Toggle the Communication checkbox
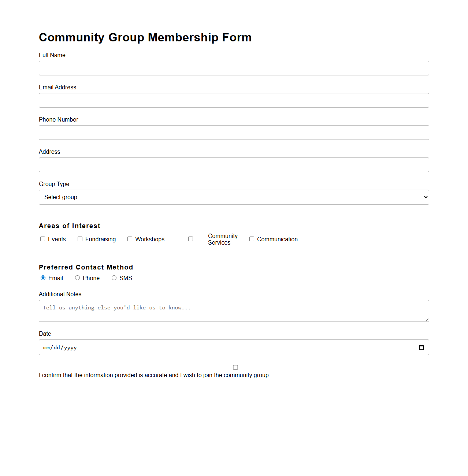 [252, 239]
